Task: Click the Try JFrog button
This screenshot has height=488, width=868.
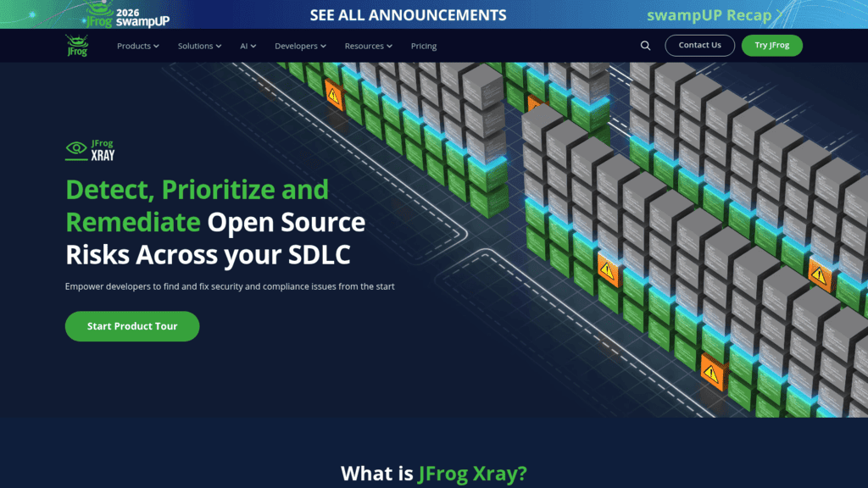Action: point(771,46)
